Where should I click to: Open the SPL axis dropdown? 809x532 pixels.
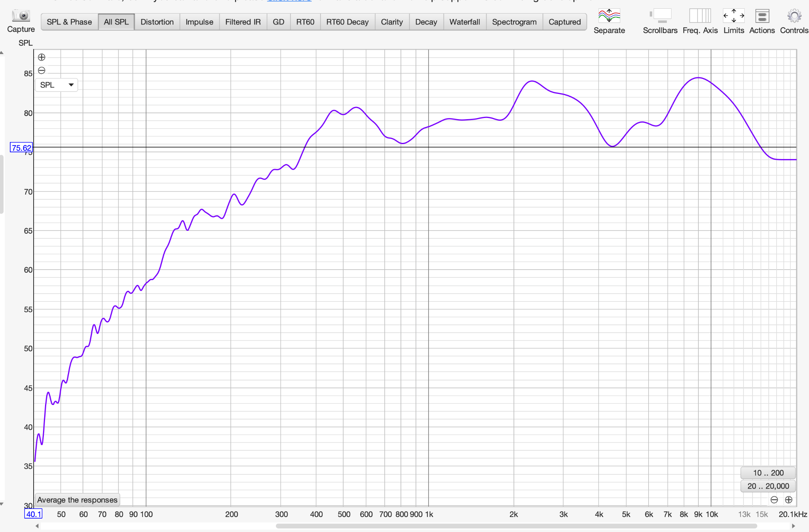tap(56, 85)
